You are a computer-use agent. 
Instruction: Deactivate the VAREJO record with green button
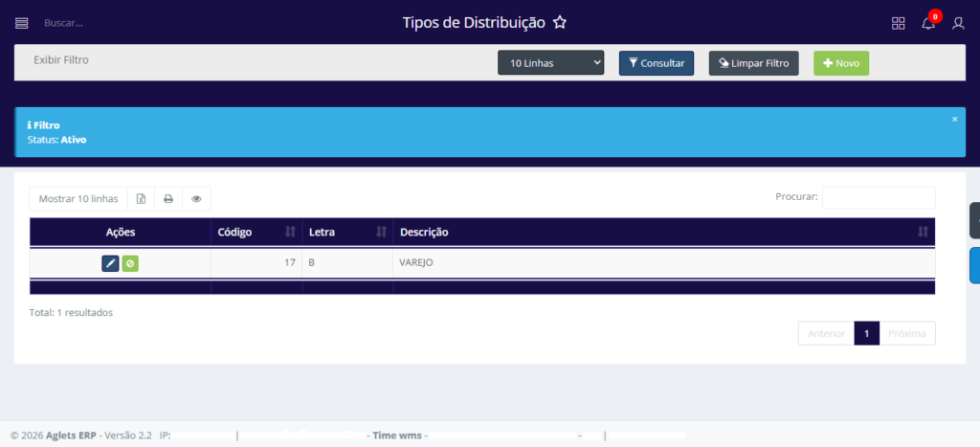click(130, 263)
